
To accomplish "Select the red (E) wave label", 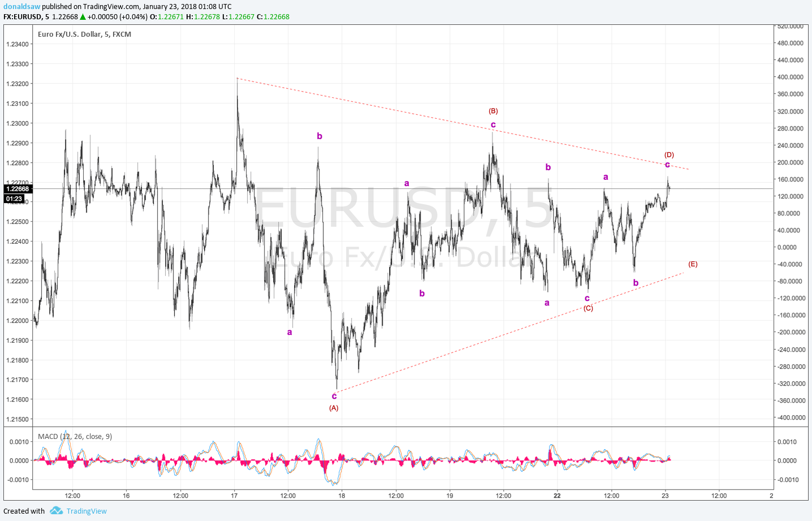I will point(693,264).
